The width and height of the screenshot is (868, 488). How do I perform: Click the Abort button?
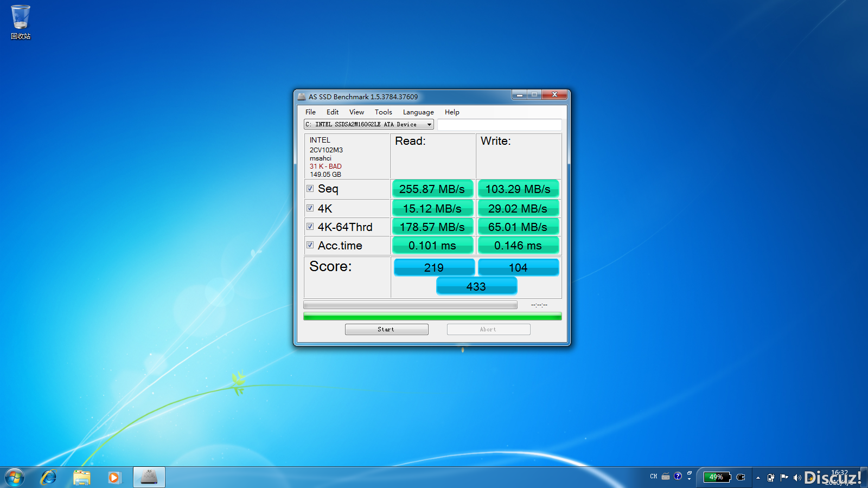tap(489, 329)
